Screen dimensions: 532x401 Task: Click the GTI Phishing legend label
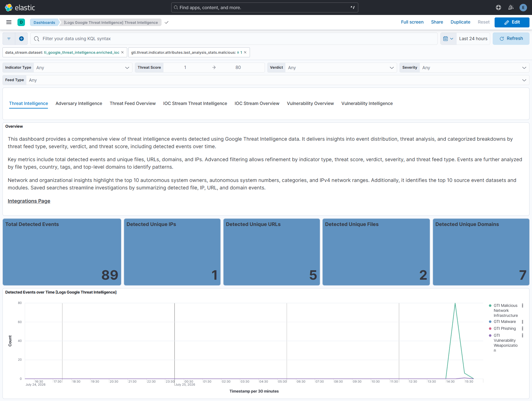tap(505, 328)
